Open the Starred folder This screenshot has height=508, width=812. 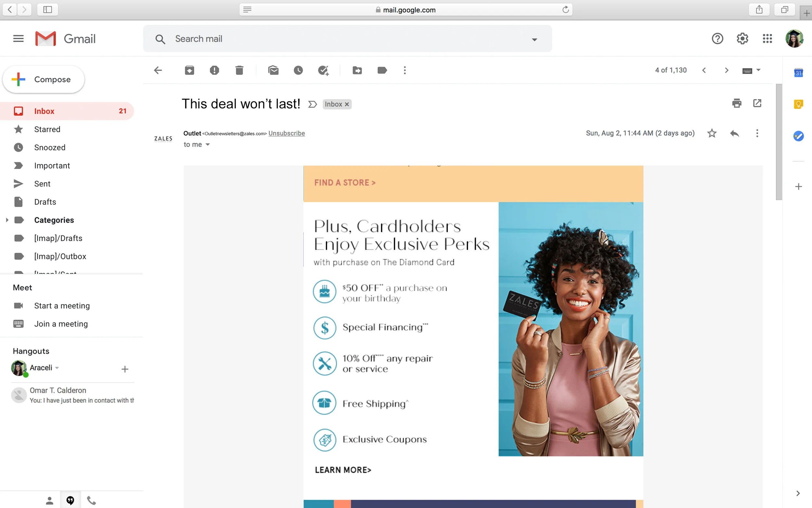pos(67,129)
